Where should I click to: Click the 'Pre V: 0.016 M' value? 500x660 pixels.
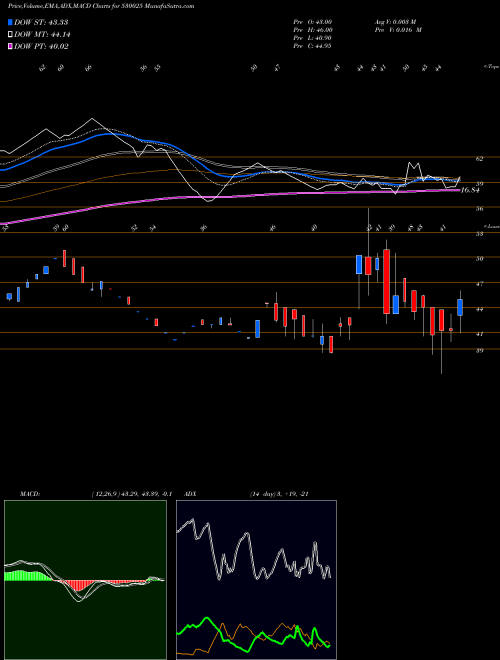(398, 30)
